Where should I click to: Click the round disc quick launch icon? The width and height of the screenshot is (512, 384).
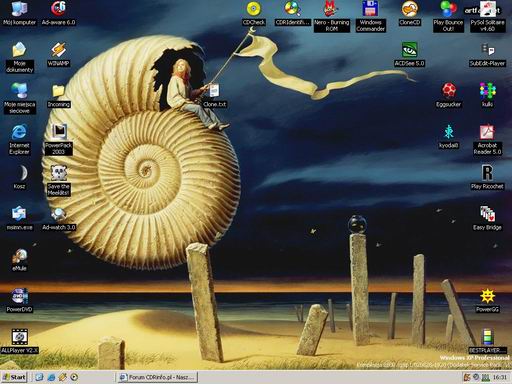pos(74,377)
